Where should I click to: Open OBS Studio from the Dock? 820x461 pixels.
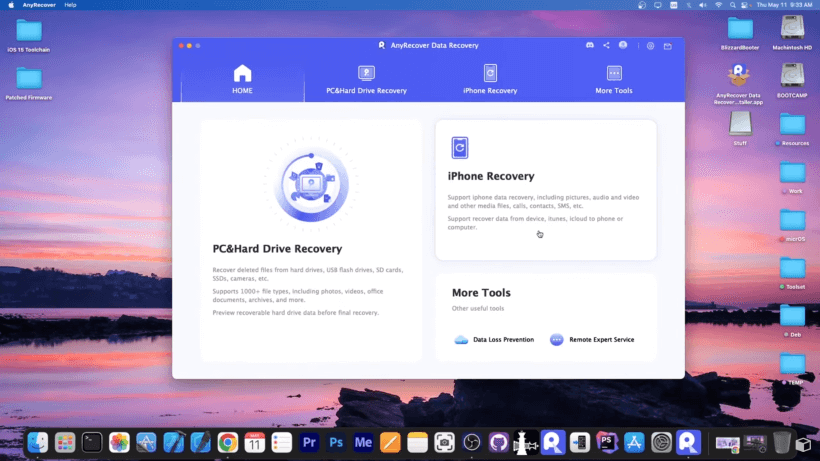[472, 443]
